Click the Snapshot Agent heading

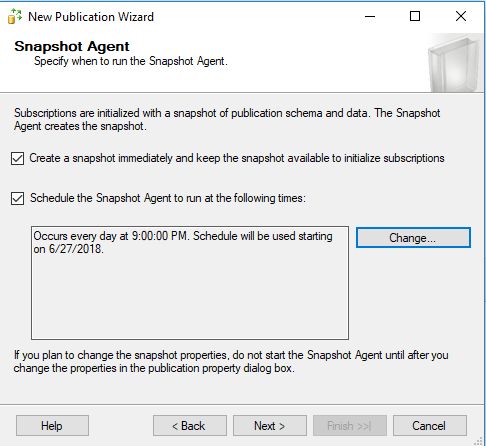[72, 46]
